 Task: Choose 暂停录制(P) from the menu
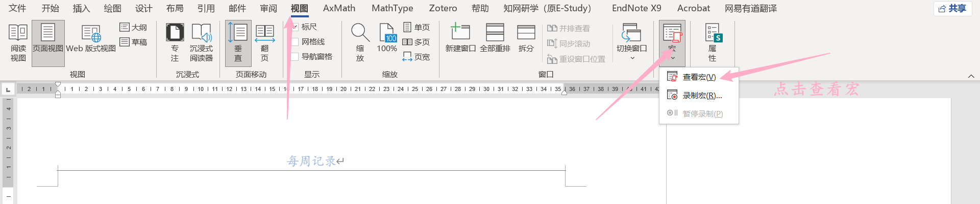[x=699, y=114]
